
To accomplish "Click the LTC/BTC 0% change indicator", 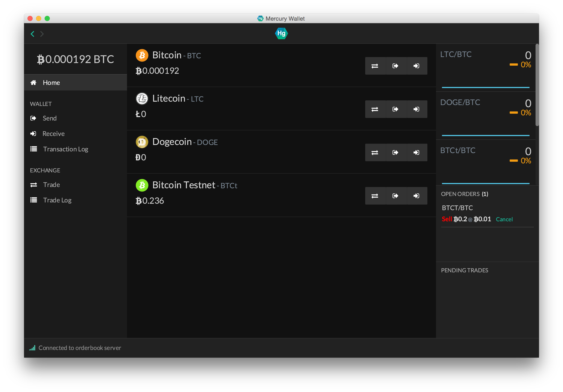I will (520, 65).
